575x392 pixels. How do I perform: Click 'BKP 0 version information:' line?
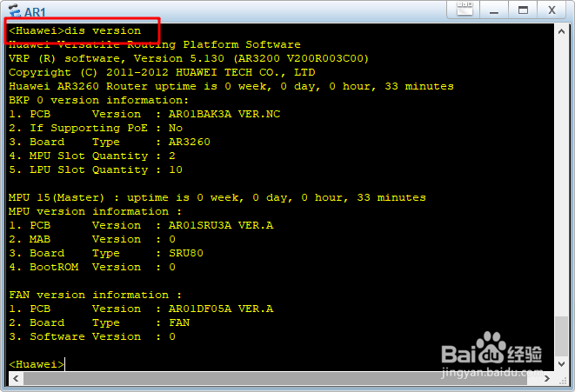[98, 100]
